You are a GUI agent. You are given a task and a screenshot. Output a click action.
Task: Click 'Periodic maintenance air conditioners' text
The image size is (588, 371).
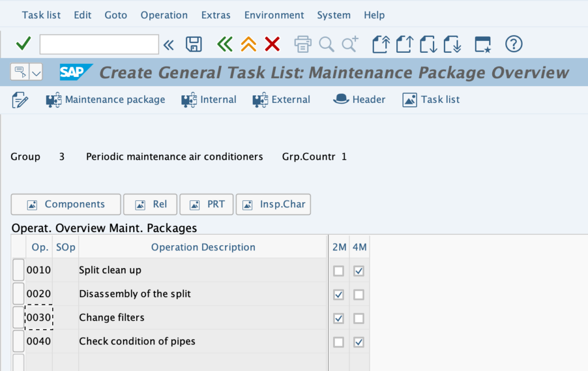click(175, 156)
